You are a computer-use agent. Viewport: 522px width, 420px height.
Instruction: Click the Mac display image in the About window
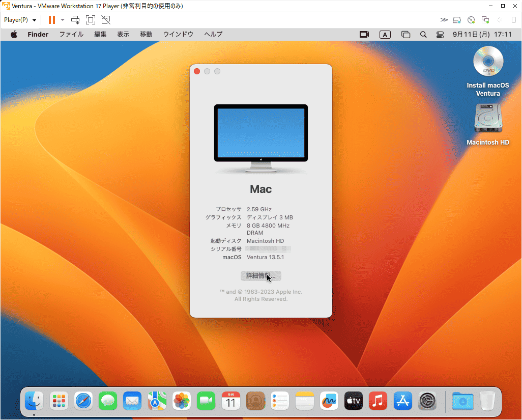(261, 138)
